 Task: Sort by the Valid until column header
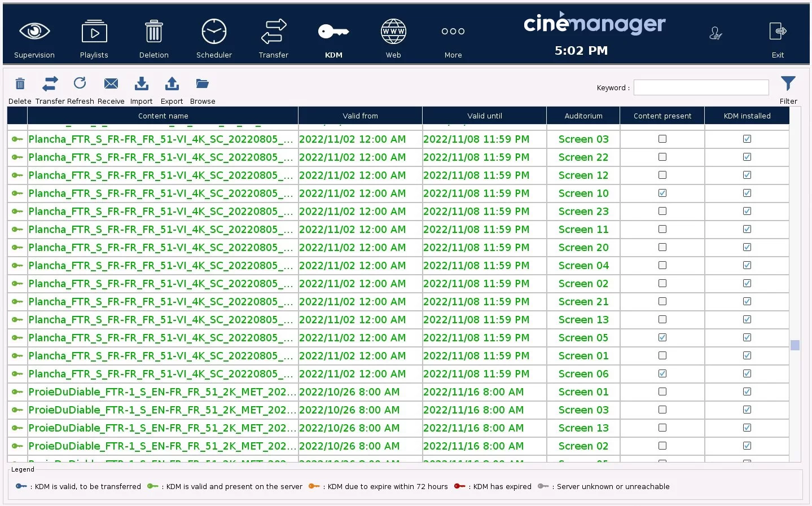click(484, 116)
